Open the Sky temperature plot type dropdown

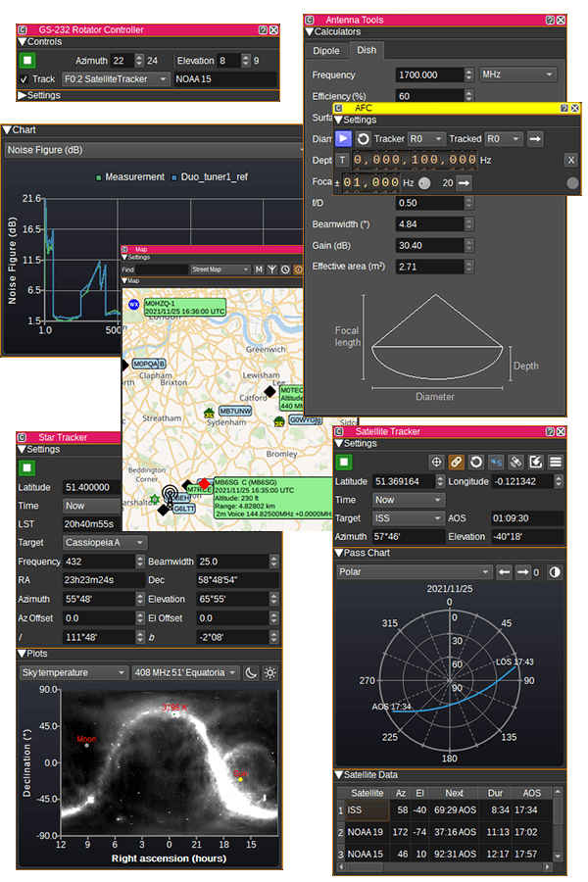coord(73,672)
